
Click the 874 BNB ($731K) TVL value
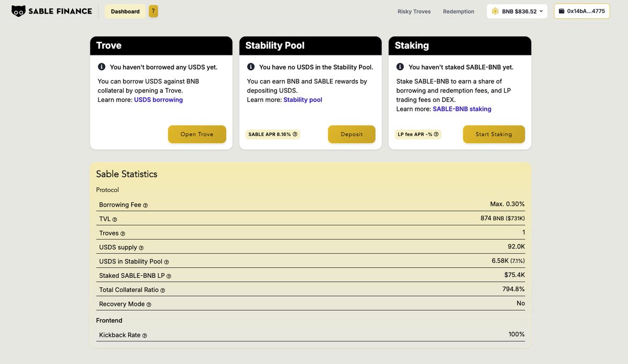point(502,218)
